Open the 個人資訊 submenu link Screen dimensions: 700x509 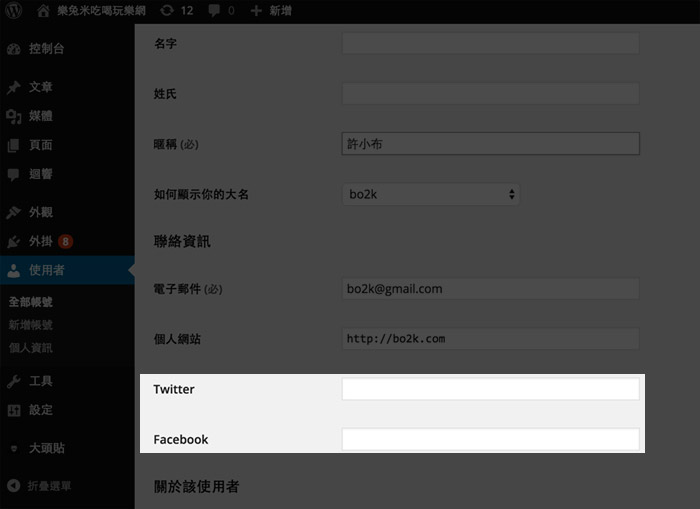[30, 348]
